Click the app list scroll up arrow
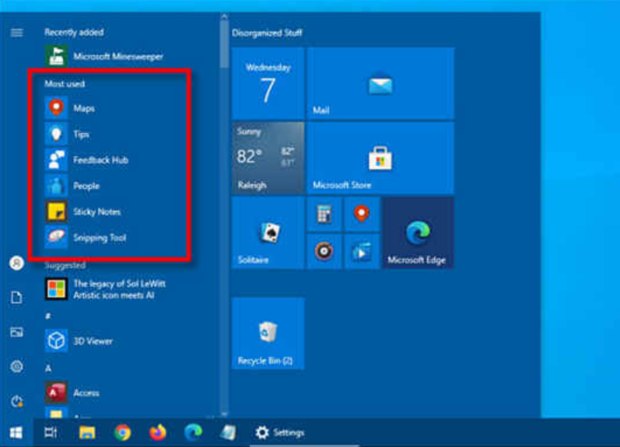The height and width of the screenshot is (447, 620). tap(224, 17)
